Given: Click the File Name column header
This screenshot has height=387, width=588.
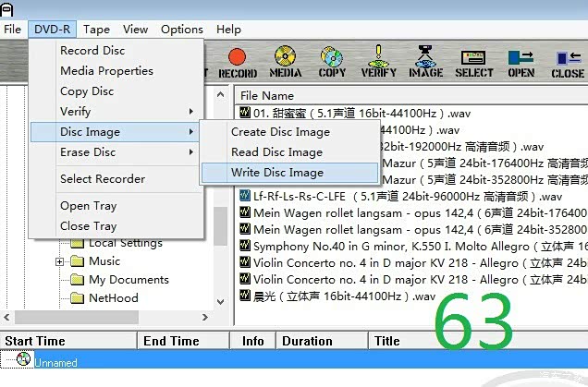Looking at the screenshot, I should click(267, 95).
